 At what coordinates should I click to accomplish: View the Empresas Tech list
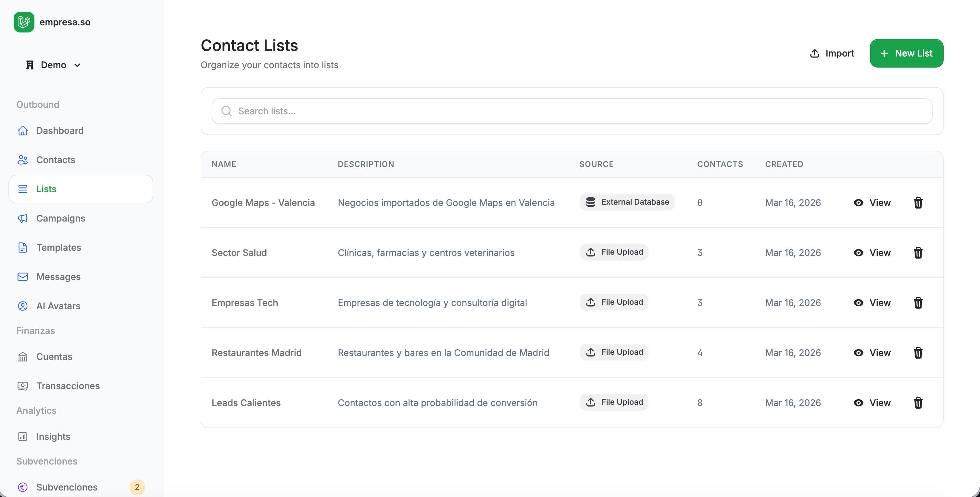coord(872,302)
